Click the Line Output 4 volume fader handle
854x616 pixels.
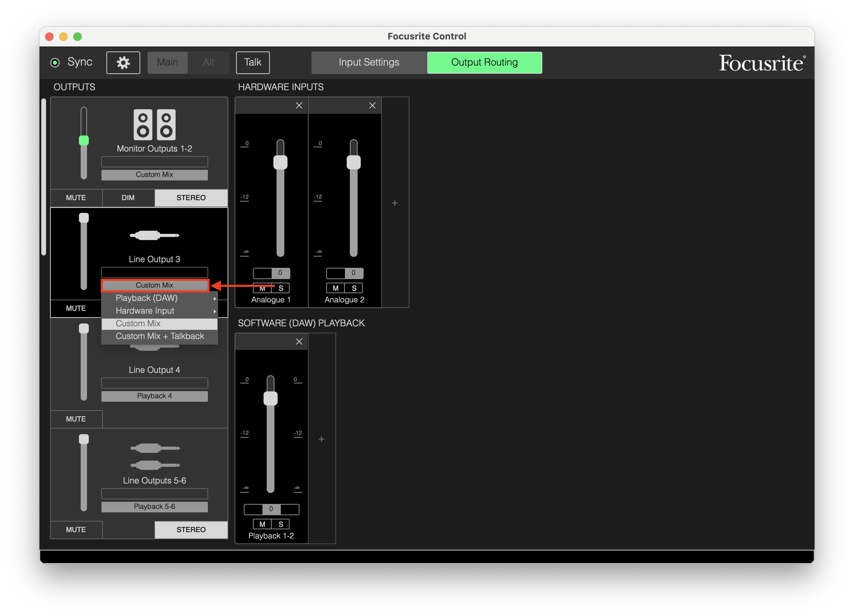pyautogui.click(x=83, y=328)
